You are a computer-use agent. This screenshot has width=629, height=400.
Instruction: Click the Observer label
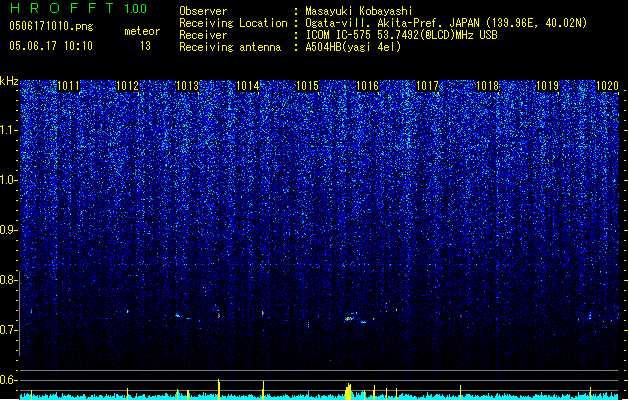coord(203,11)
